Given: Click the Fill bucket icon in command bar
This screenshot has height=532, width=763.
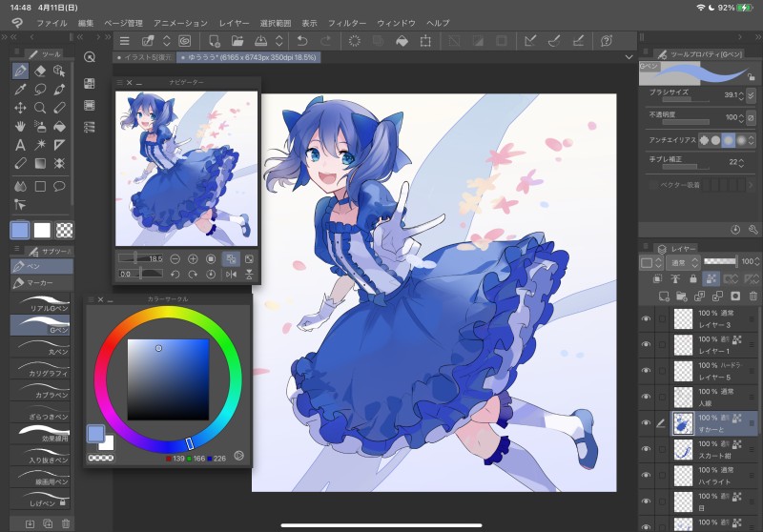Looking at the screenshot, I should [402, 41].
